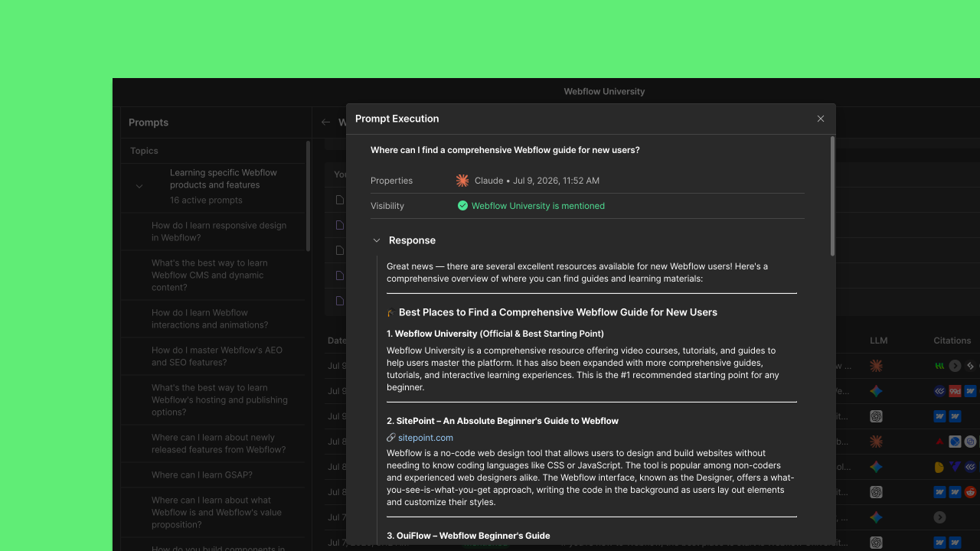The height and width of the screenshot is (551, 980).
Task: Click the Claude logo in Properties row
Action: coord(462,181)
